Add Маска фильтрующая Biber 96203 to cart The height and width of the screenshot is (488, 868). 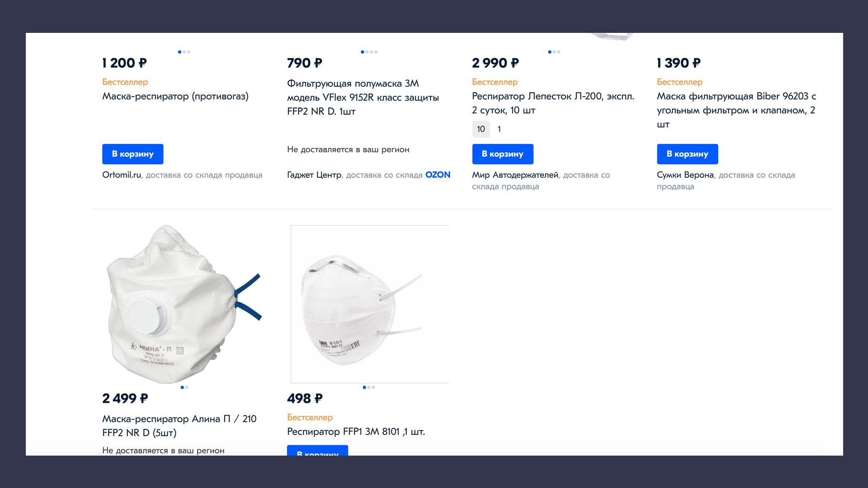687,154
